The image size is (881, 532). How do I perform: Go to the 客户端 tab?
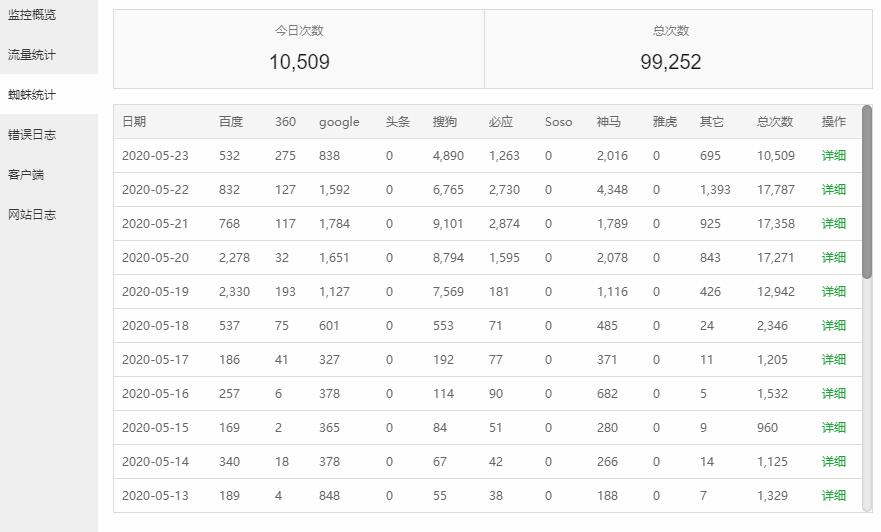(x=26, y=175)
